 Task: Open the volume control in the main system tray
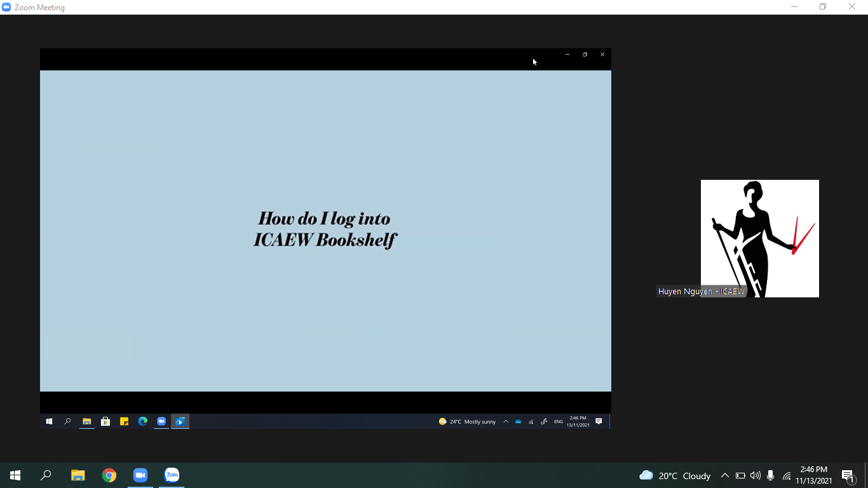coord(756,475)
